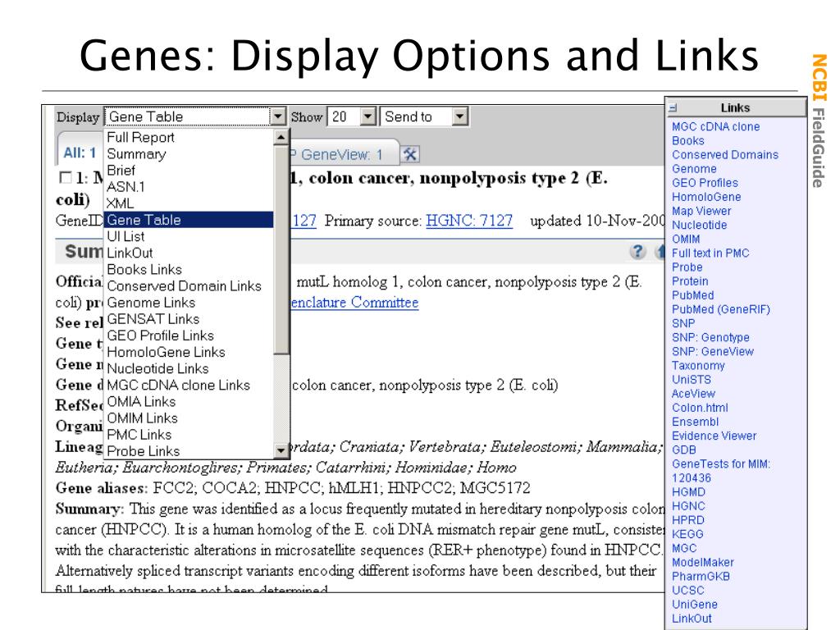Open Ensembl link
This screenshot has width=840, height=630.
click(x=695, y=422)
